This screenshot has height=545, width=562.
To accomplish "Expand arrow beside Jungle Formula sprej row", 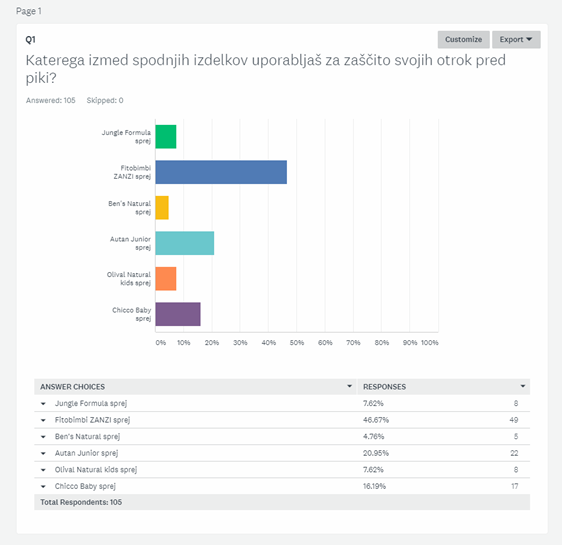I will point(43,404).
